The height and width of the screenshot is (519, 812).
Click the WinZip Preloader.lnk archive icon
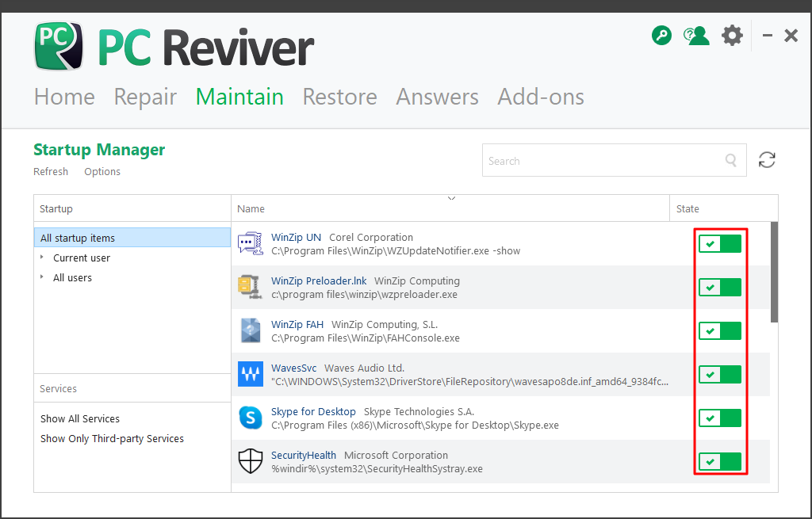(251, 287)
